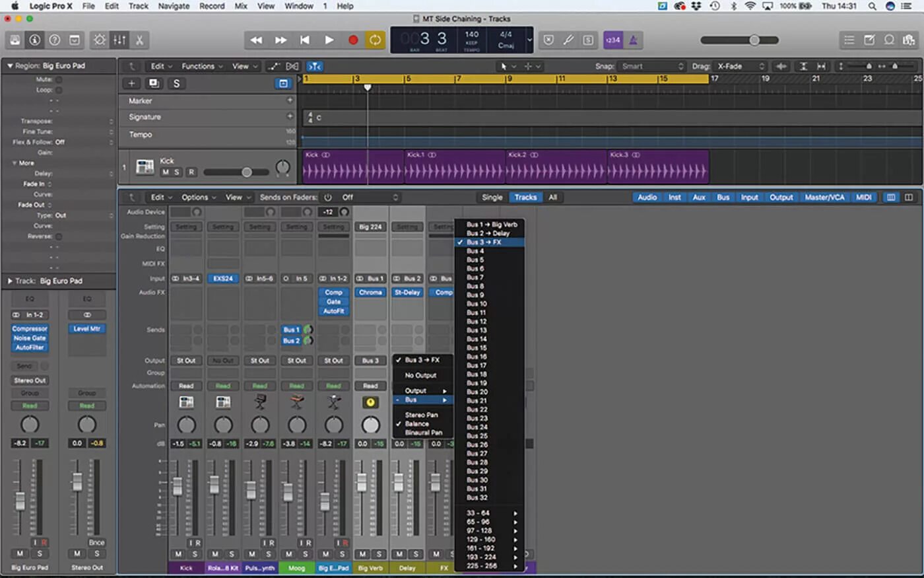Toggle the Aux channel filter button
The width and height of the screenshot is (924, 578).
pos(699,197)
